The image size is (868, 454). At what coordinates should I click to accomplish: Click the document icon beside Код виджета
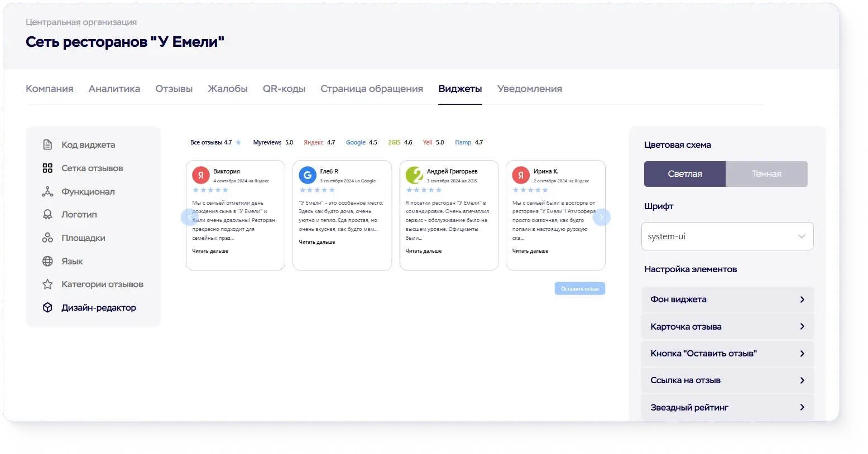tap(47, 145)
